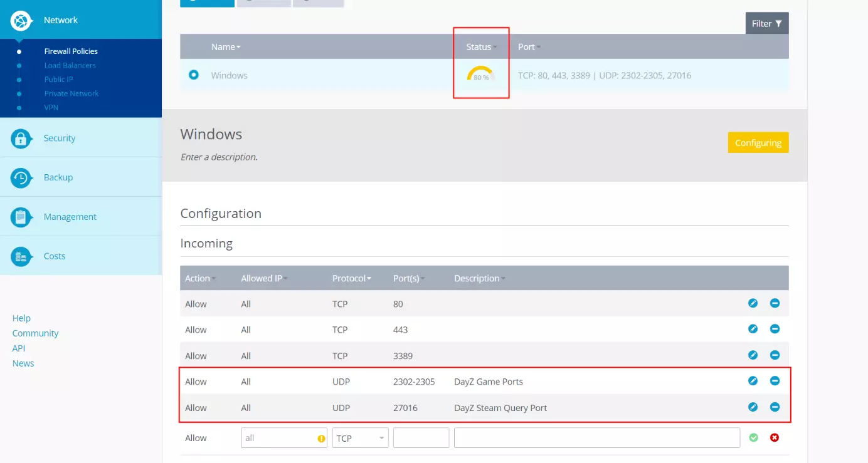
Task: Edit the TCP 3389 rule
Action: [x=753, y=355]
